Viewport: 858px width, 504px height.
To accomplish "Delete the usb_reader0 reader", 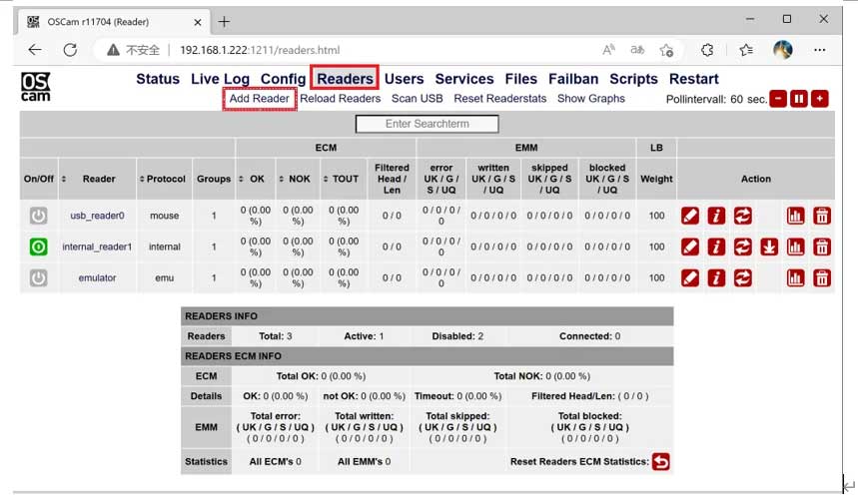I will tap(822, 216).
